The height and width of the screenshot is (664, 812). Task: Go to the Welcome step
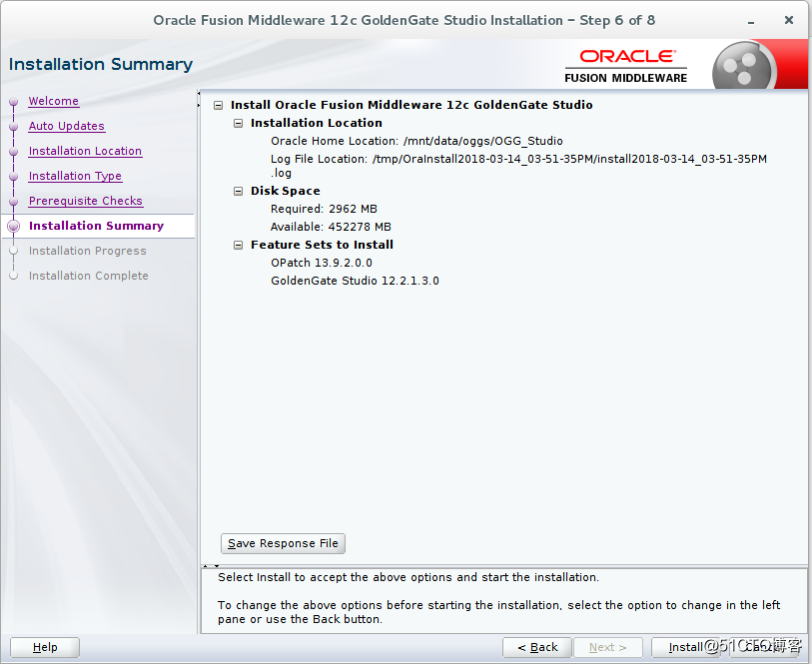tap(54, 101)
